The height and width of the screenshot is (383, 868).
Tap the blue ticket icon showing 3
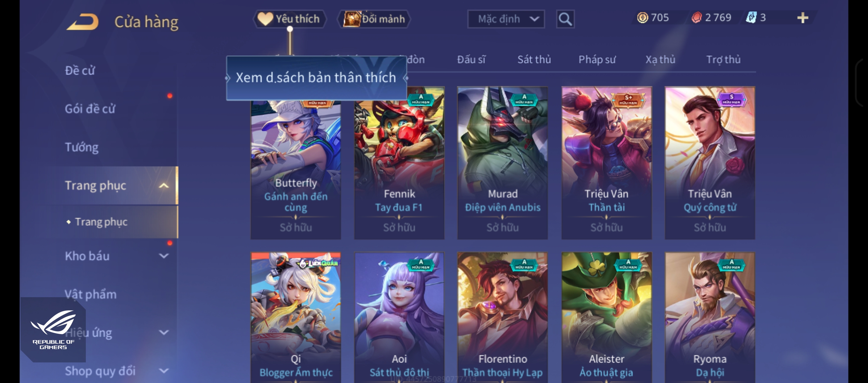[x=751, y=17]
